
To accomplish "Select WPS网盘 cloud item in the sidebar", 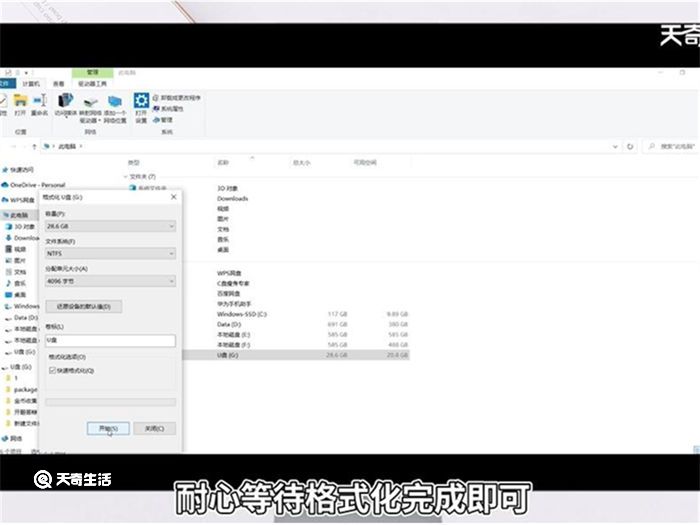I will [19, 200].
